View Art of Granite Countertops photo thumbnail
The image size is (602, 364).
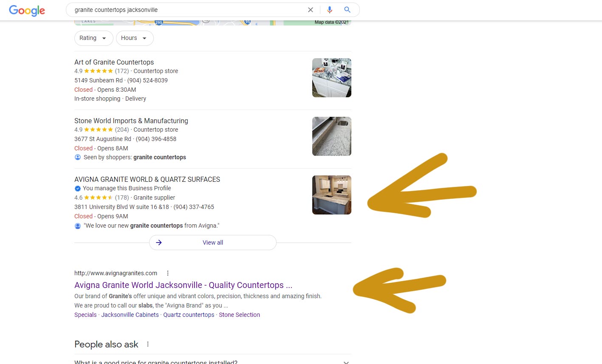tap(332, 78)
